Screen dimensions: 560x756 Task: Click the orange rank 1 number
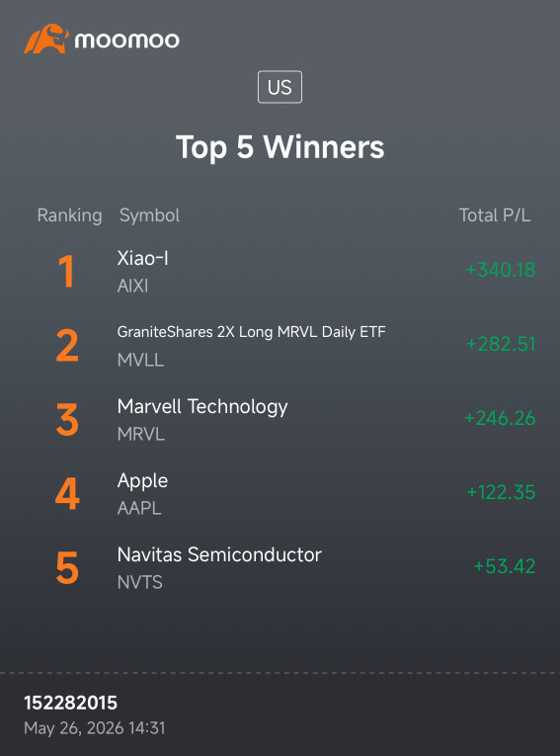(66, 272)
